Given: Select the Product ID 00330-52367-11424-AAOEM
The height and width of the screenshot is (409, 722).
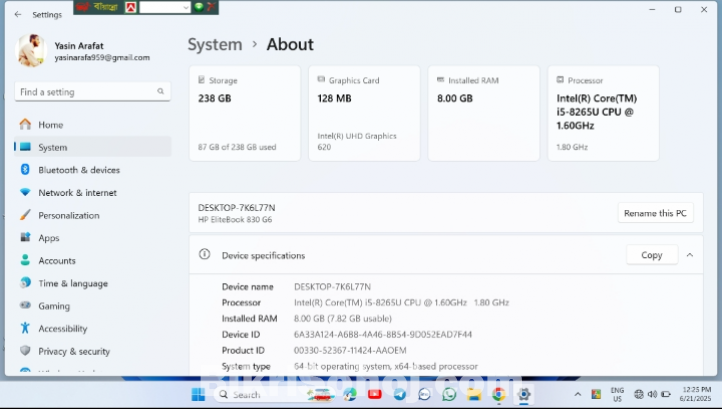Looking at the screenshot, I should 350,351.
